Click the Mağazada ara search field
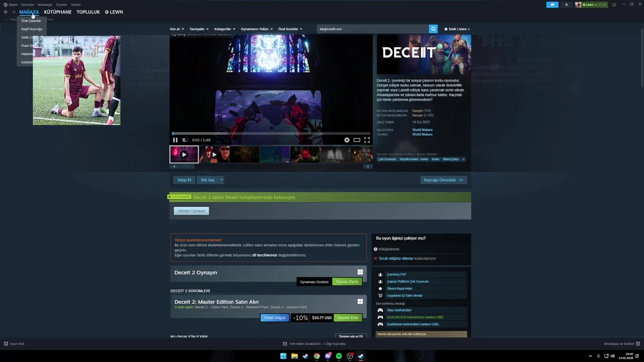 click(373, 29)
